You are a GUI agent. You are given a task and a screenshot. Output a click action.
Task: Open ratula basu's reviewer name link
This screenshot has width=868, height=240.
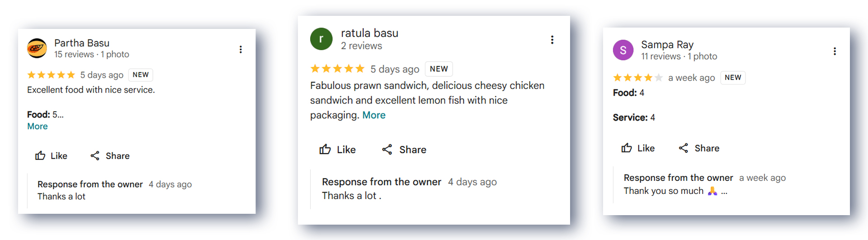pos(369,33)
